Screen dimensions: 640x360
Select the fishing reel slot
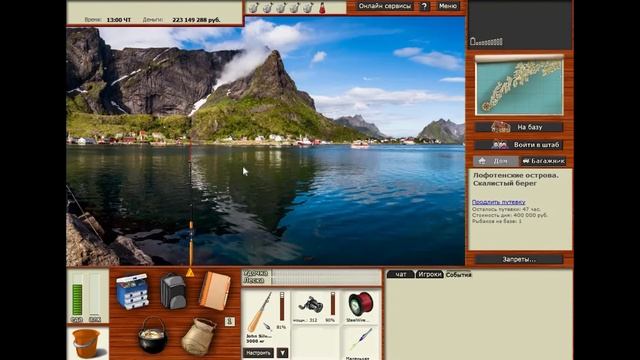[315, 307]
